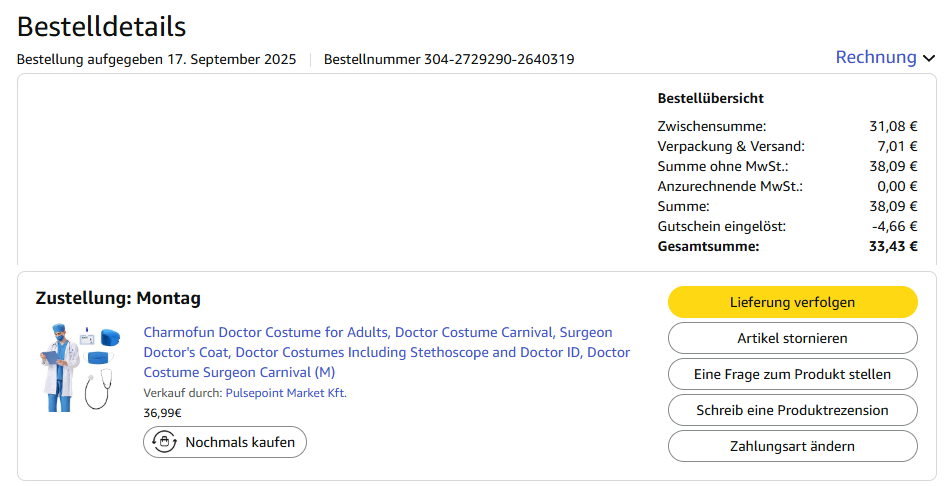Visit seller Pulsepoint Market Kft. link
The width and height of the screenshot is (950, 486).
pyautogui.click(x=286, y=393)
